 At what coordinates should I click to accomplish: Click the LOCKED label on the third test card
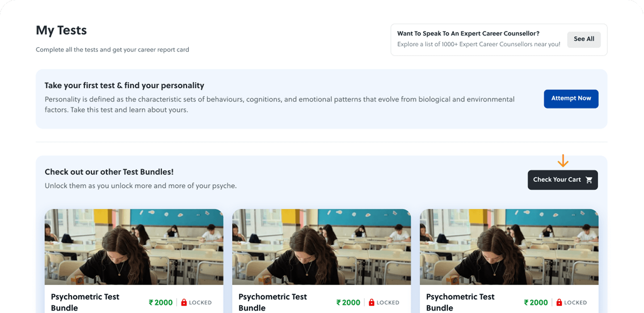pos(576,303)
